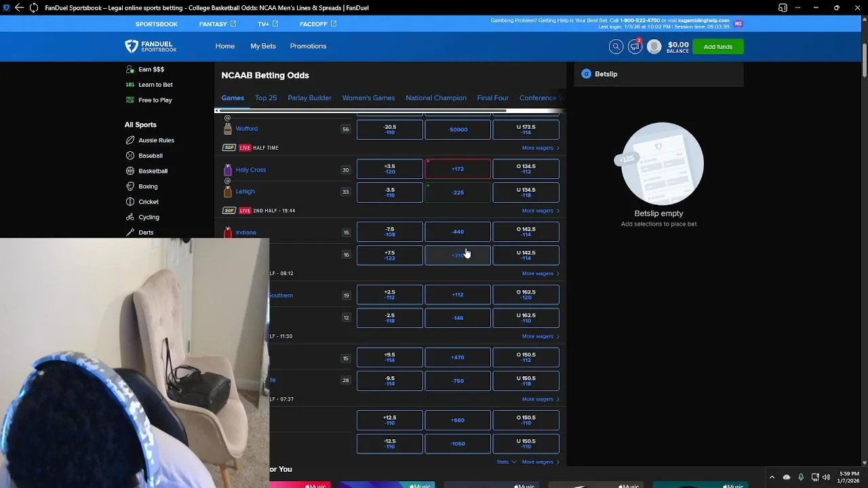Open the FACEOFF external link
This screenshot has width=868, height=488.
(x=318, y=24)
